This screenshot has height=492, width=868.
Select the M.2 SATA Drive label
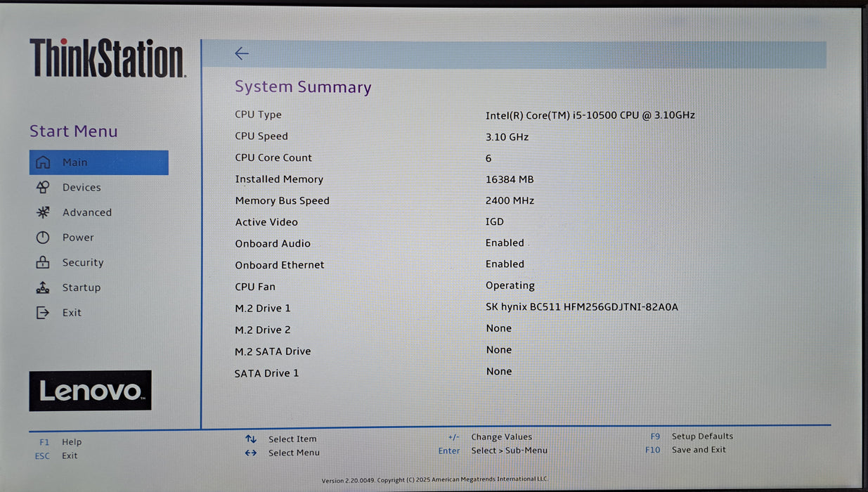point(273,351)
